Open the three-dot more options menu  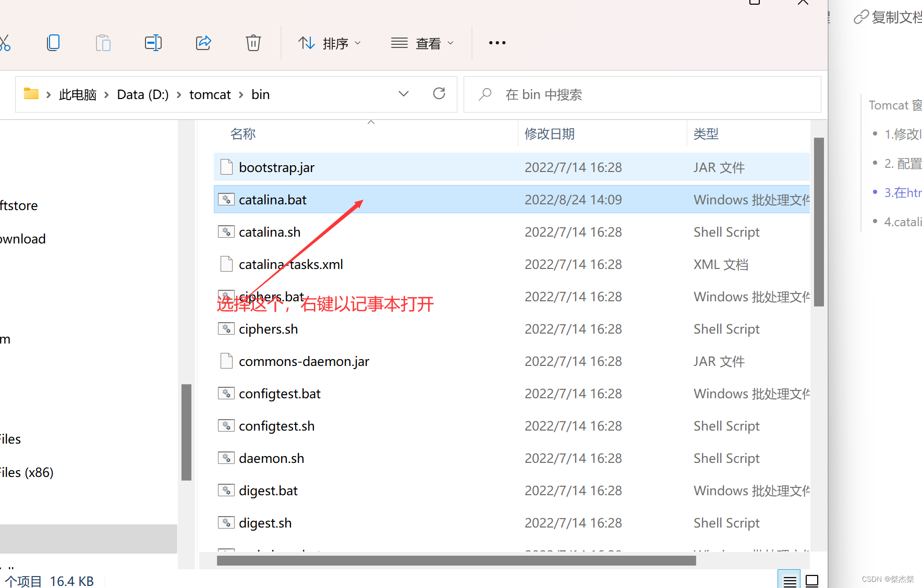[x=498, y=43]
